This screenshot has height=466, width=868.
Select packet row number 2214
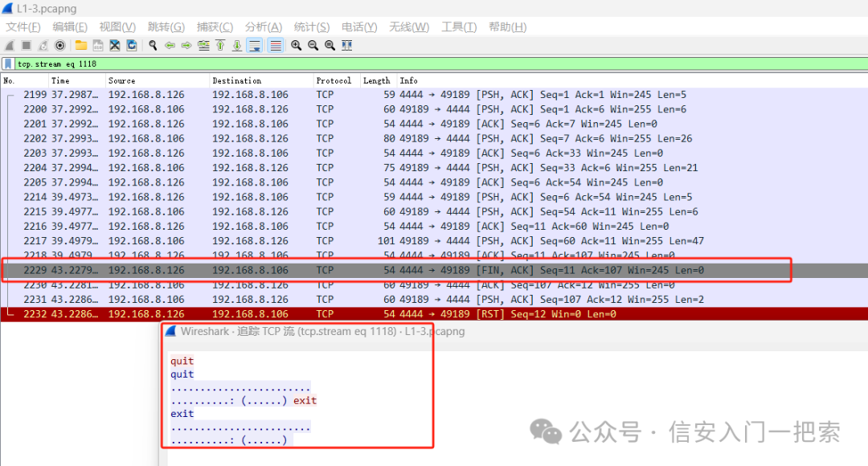click(x=434, y=197)
